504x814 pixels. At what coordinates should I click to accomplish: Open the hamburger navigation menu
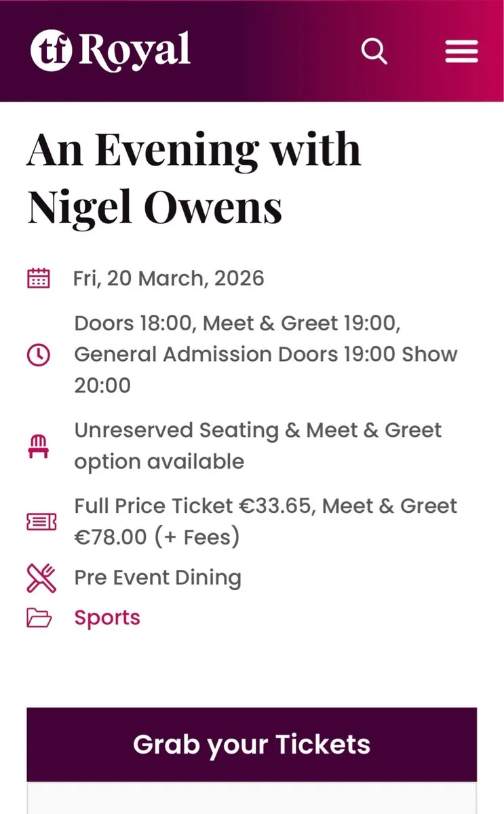click(x=461, y=51)
